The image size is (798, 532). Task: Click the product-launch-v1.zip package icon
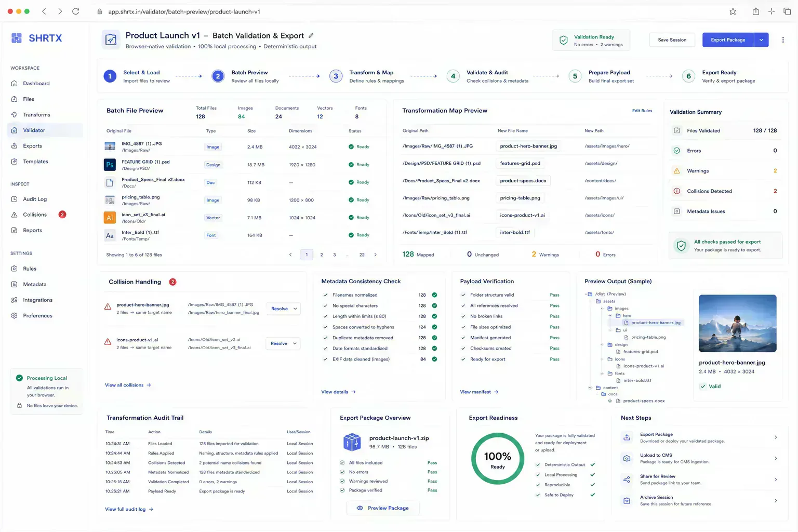(352, 442)
